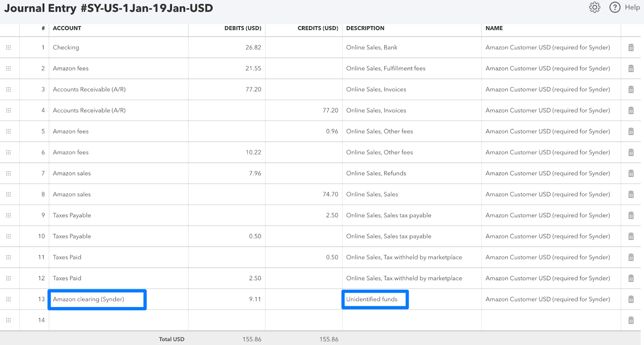Remove line 4 using trash icon
644x345 pixels.
pos(631,110)
